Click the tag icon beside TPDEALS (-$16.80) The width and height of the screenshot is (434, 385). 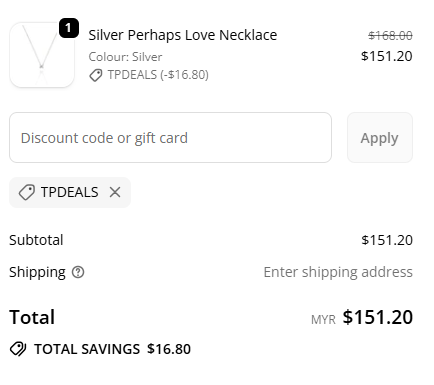coord(96,75)
